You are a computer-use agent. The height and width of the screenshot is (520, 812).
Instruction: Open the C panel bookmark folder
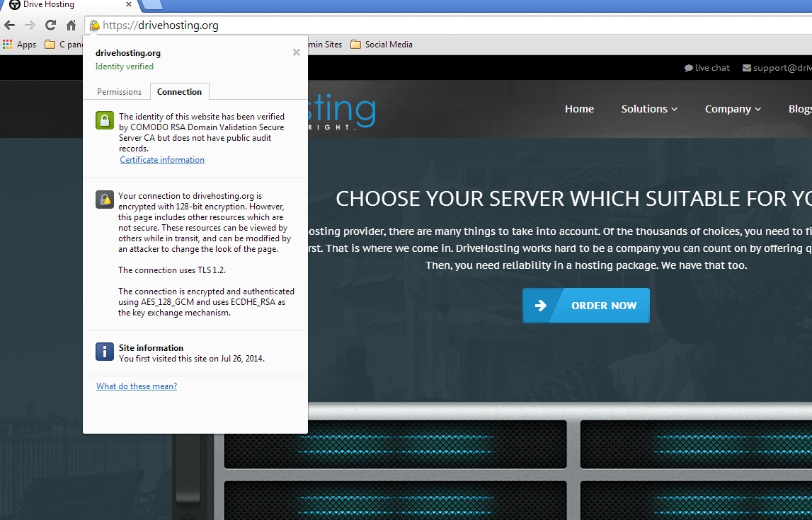[x=63, y=45]
